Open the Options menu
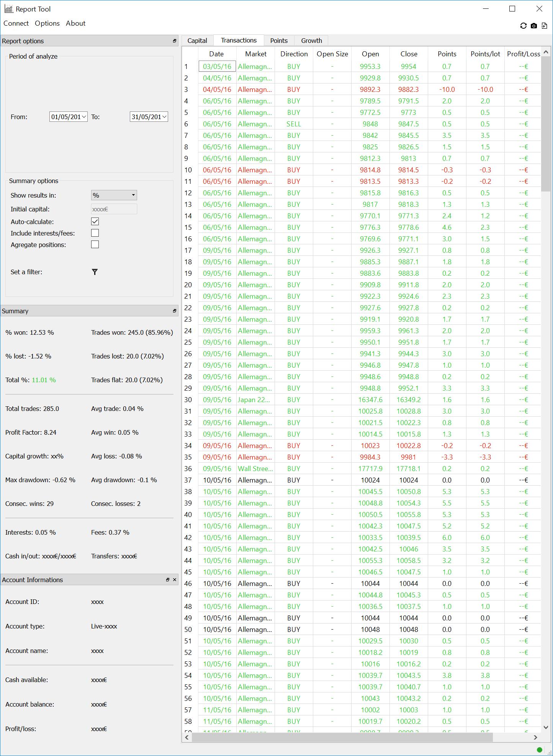This screenshot has height=756, width=553. [47, 23]
